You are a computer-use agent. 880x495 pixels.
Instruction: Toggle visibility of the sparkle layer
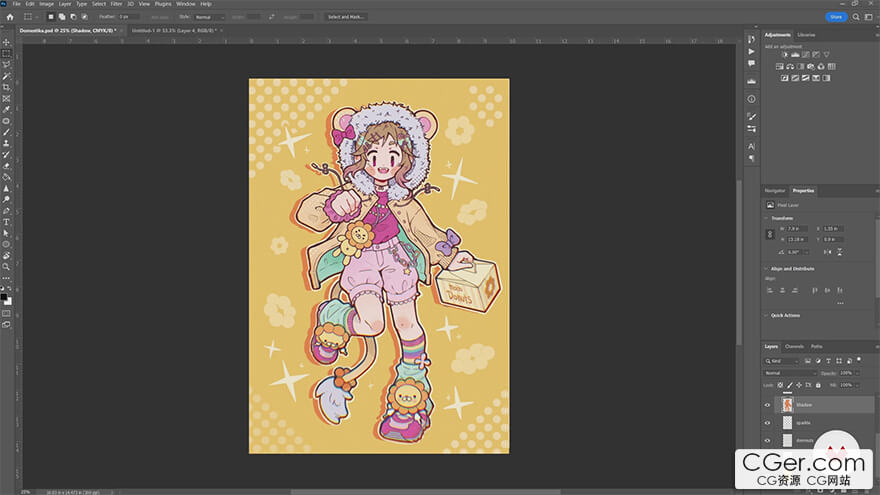pos(768,423)
